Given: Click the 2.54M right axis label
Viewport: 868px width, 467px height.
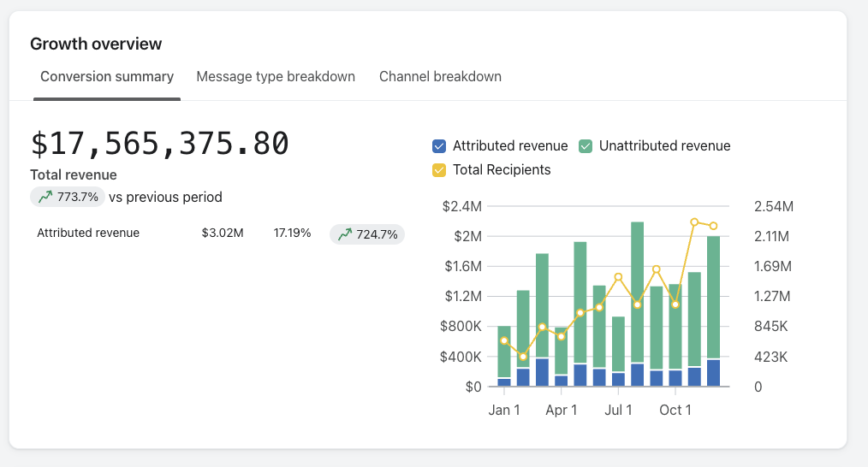Looking at the screenshot, I should [x=774, y=206].
